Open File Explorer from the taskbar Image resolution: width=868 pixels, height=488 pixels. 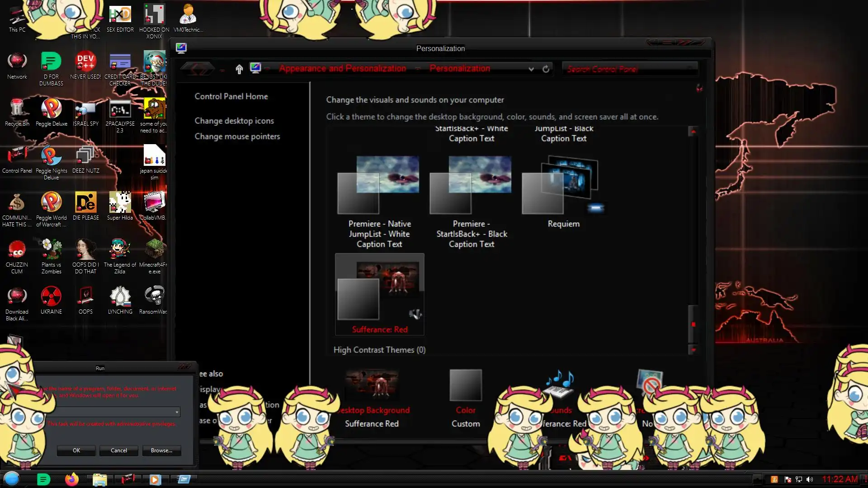pyautogui.click(x=99, y=479)
